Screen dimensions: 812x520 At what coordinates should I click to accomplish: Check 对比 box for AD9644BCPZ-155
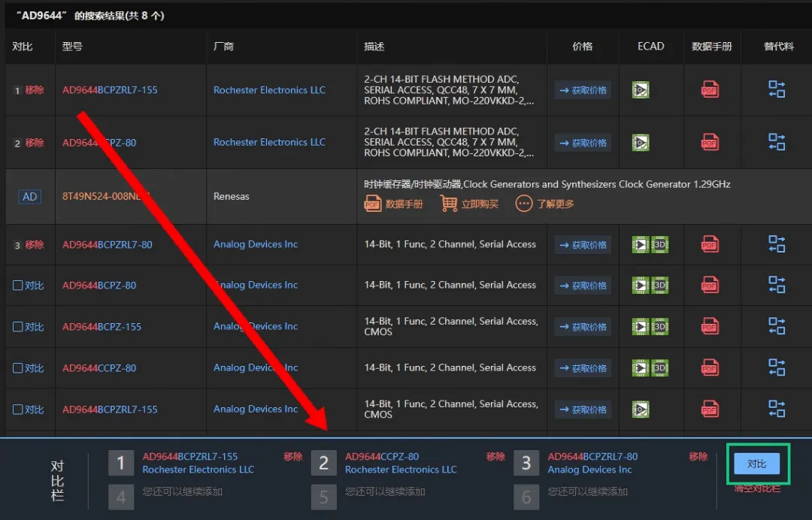tap(17, 326)
